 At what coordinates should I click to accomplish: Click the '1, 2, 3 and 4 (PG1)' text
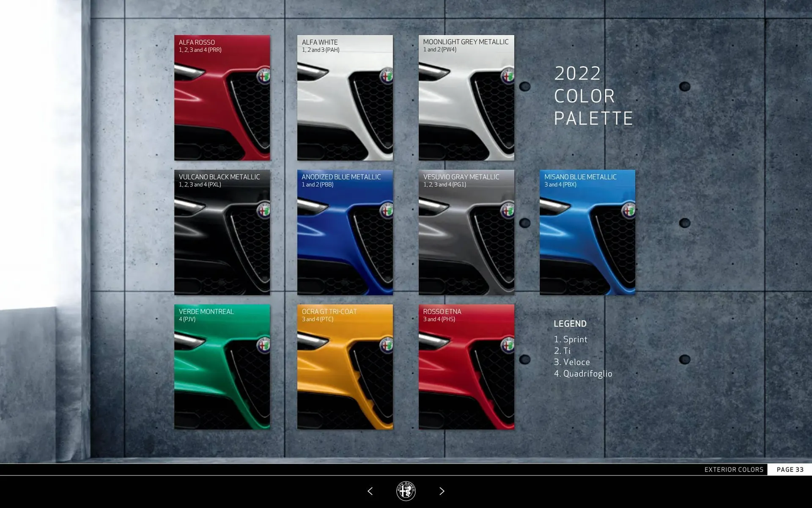pos(445,185)
